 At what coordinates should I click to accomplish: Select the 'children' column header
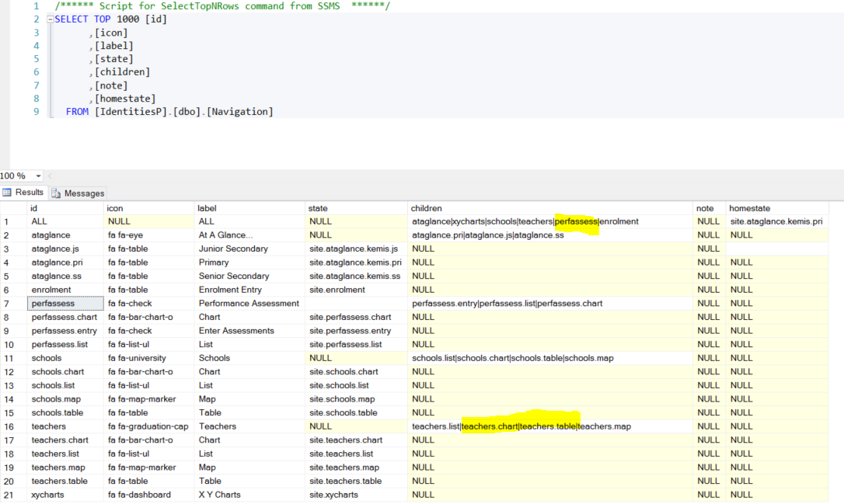tap(427, 208)
